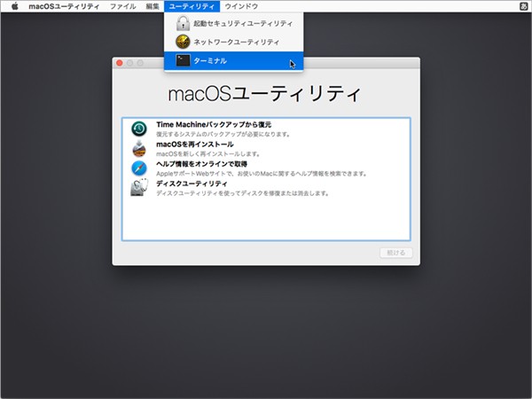Open the ウインドウ menu

[241, 6]
